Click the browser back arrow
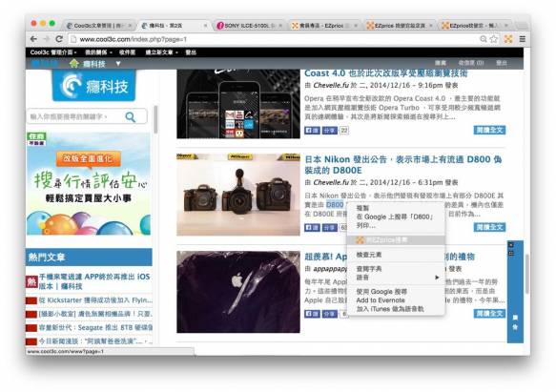The image size is (556, 392). (33, 39)
